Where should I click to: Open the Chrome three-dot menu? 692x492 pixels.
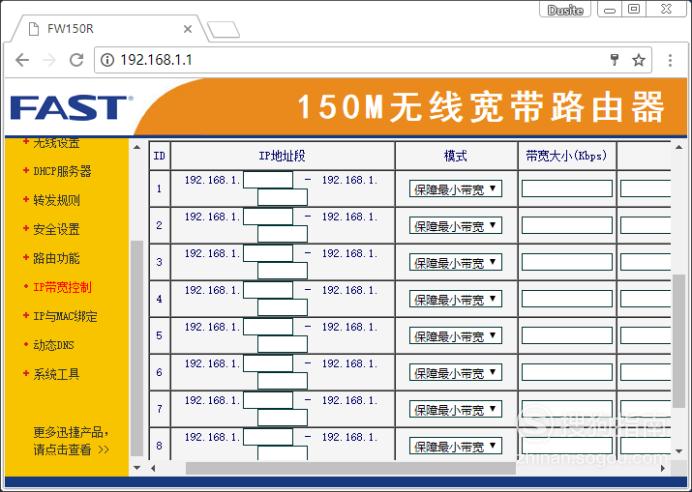click(x=670, y=60)
